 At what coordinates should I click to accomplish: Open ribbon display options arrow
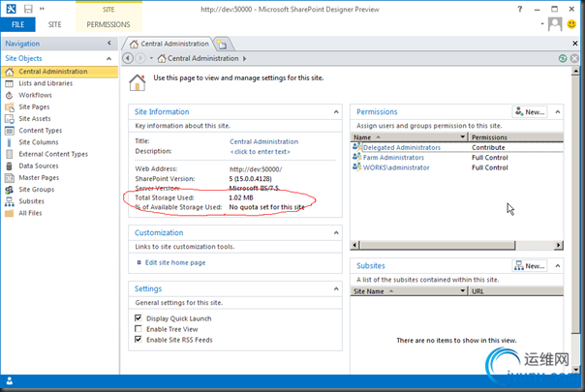(542, 24)
